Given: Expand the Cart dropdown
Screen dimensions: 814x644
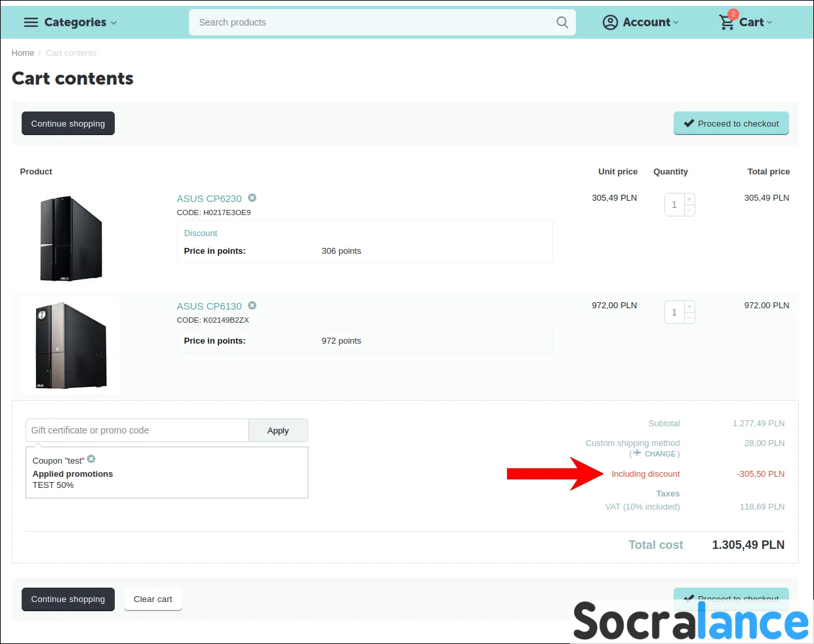Looking at the screenshot, I should [x=769, y=23].
